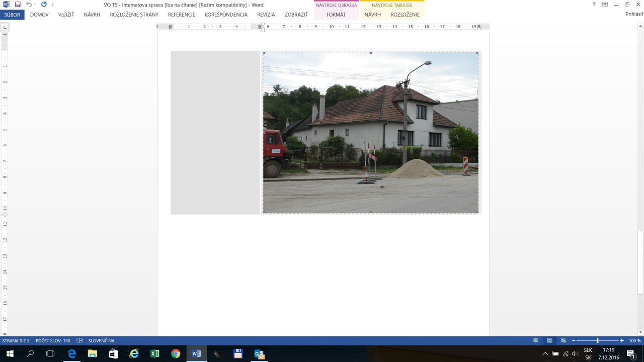Click the zoom in plus button
The width and height of the screenshot is (644, 362).
point(622,341)
